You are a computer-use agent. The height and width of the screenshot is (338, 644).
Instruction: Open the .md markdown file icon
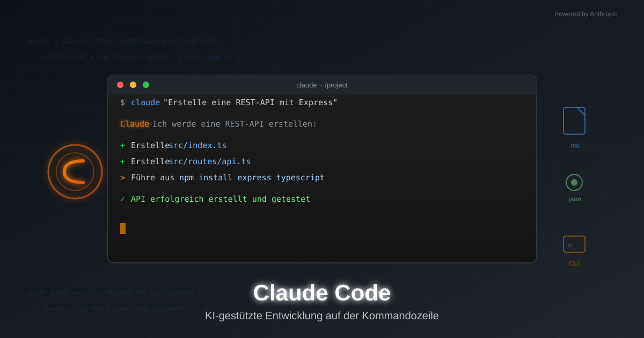point(574,120)
